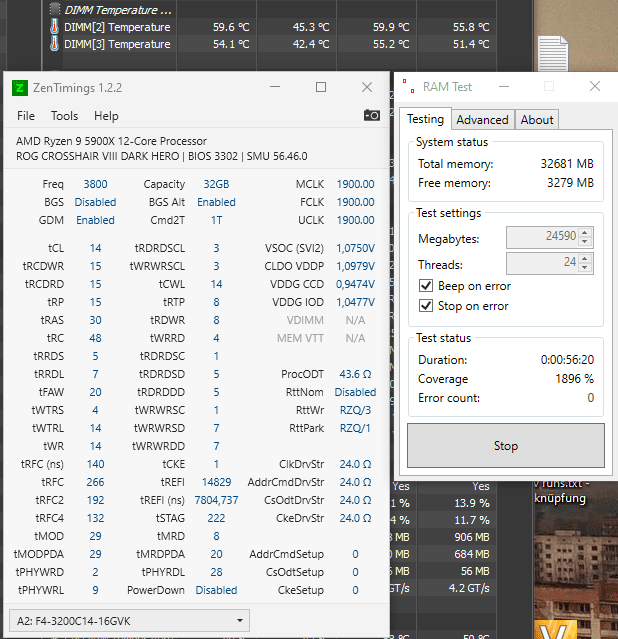Click DIMM[2] Temperature thermometer icon
618x639 pixels.
[x=54, y=27]
